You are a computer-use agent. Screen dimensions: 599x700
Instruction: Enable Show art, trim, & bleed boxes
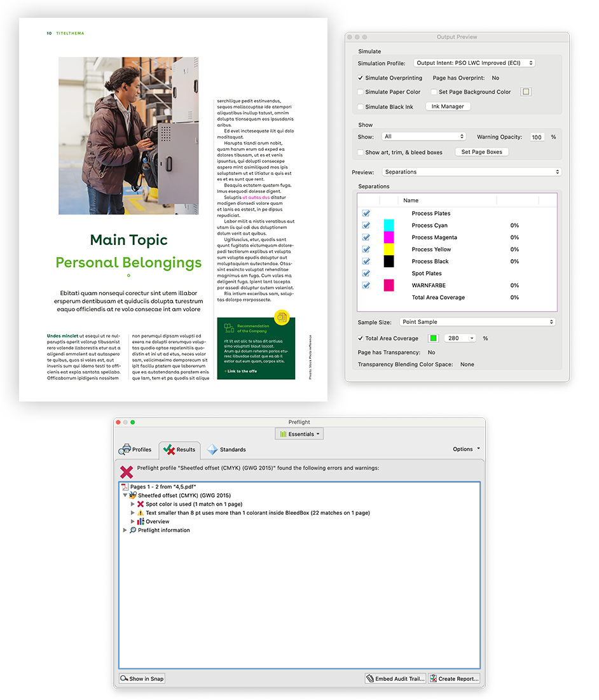361,152
